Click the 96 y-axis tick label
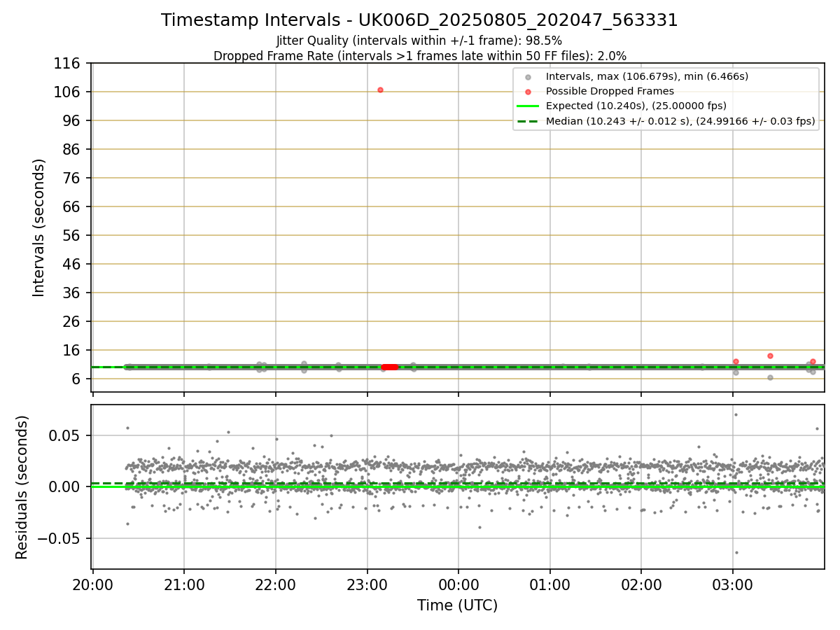 click(73, 121)
